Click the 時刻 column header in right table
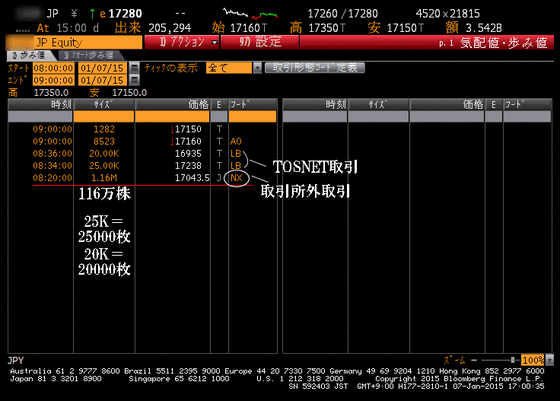 (x=315, y=105)
